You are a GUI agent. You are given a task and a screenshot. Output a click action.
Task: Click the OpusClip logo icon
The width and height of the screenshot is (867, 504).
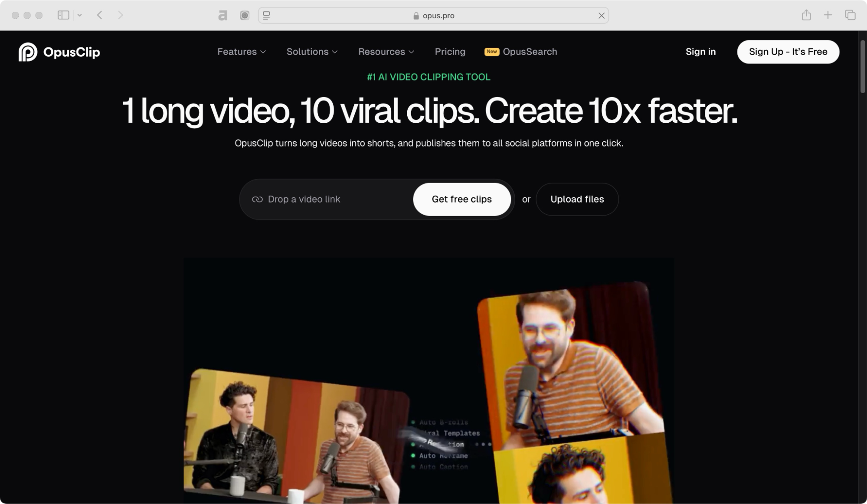(x=28, y=52)
